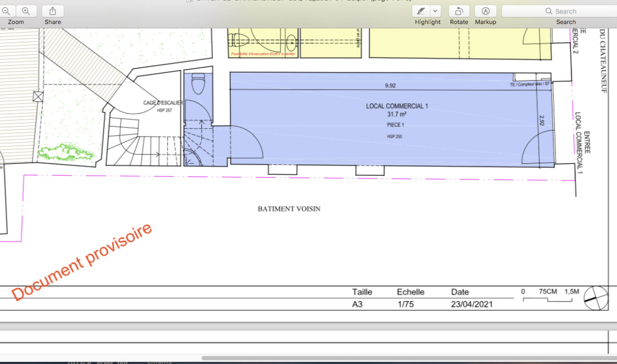This screenshot has width=617, height=364.
Task: Click the 1/75 scale value
Action: pos(405,304)
